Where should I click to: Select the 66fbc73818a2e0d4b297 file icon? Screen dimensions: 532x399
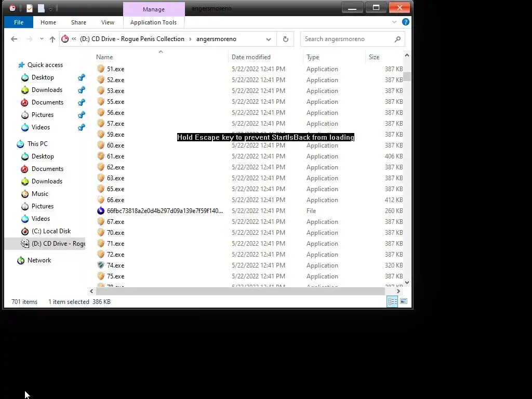(x=101, y=211)
